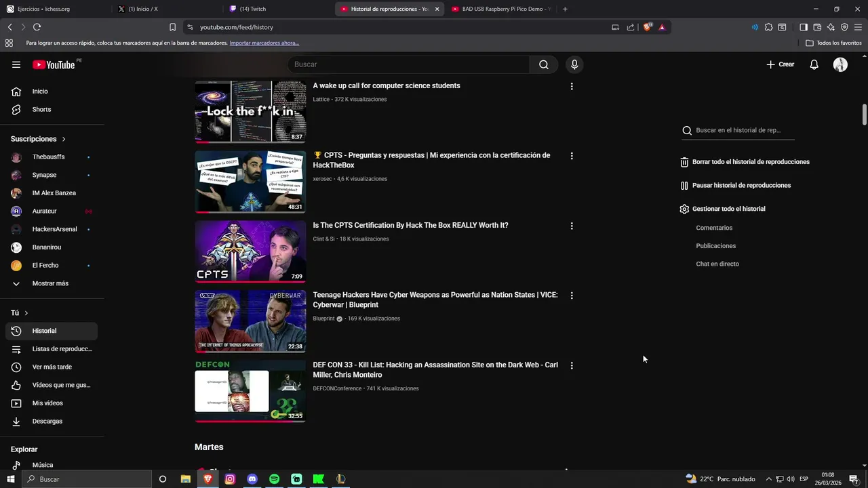
Task: Open Instagram from the taskbar
Action: [230, 479]
